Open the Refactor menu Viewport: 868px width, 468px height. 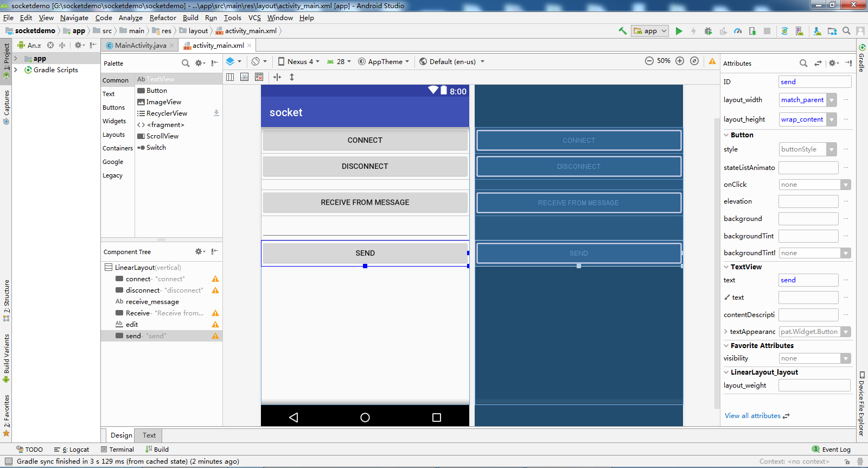point(163,17)
